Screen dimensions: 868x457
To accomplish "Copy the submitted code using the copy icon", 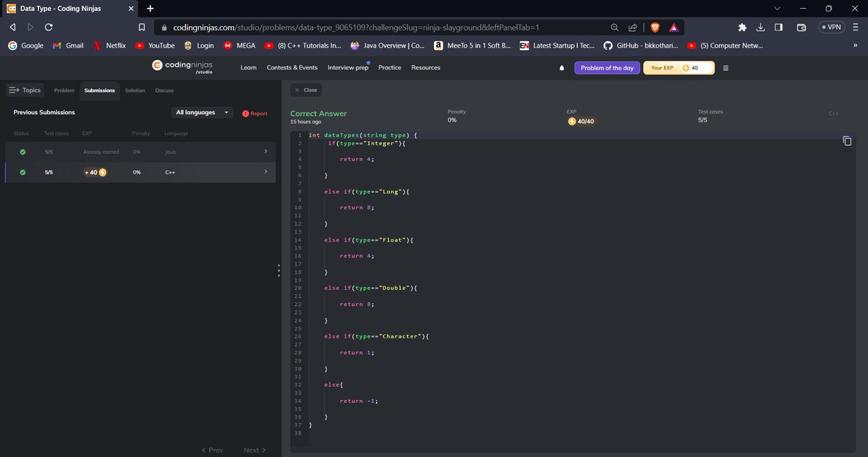I will tap(847, 140).
